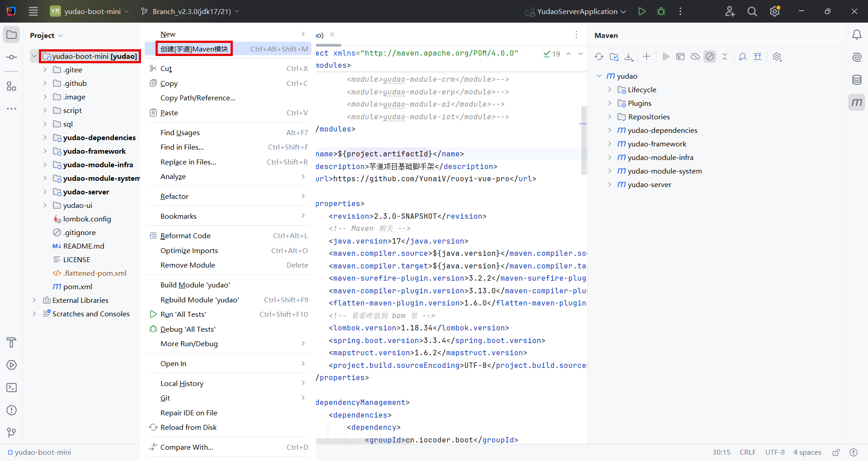Open the main hamburger menu
The image size is (868, 461).
(x=33, y=11)
